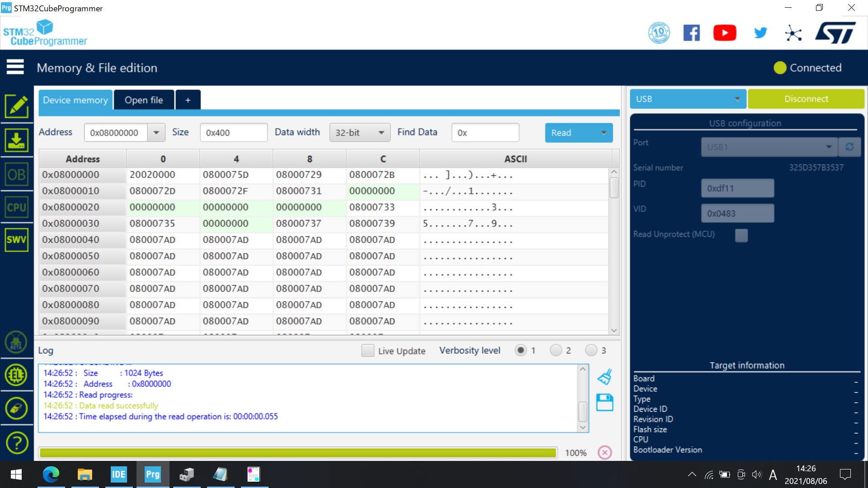The width and height of the screenshot is (868, 488).
Task: Click the 100% progress bar
Action: 298,453
